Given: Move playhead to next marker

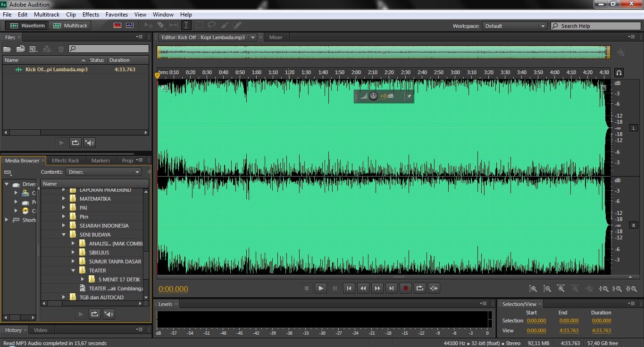Looking at the screenshot, I should [392, 288].
